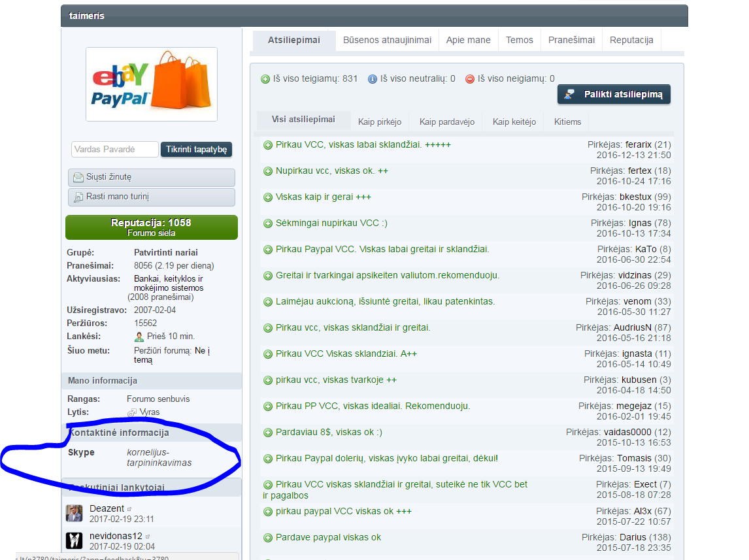Click external link icon next to Deazent

pos(129,510)
